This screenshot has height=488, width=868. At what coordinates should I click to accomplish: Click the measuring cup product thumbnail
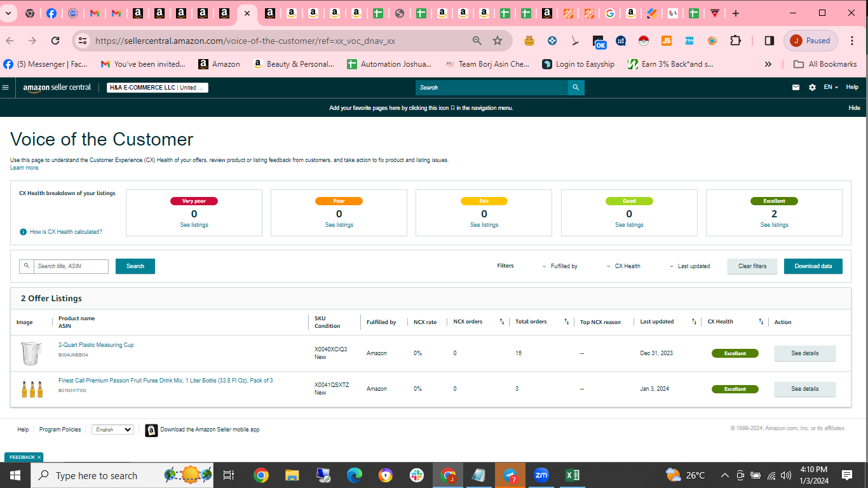click(x=31, y=353)
